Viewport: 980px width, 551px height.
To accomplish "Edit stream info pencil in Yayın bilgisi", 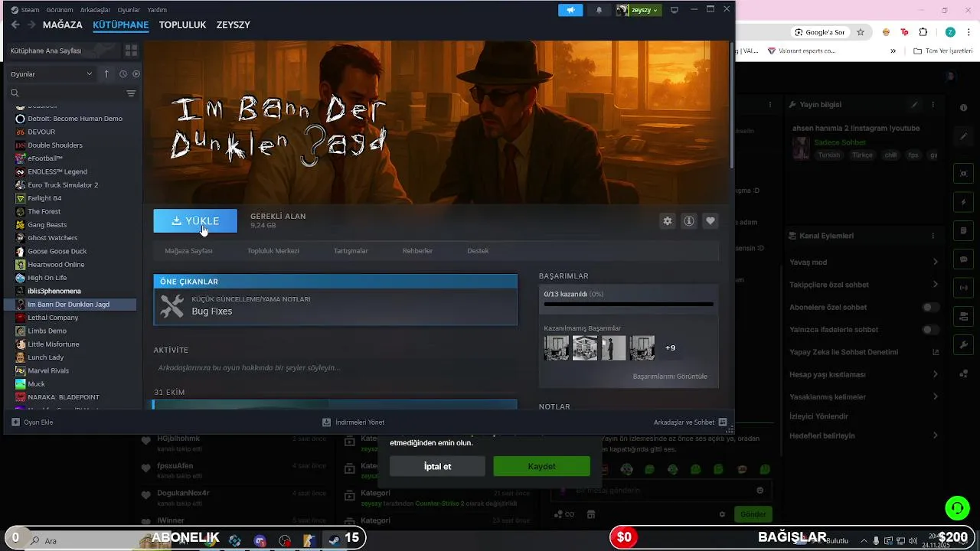I will coord(914,104).
